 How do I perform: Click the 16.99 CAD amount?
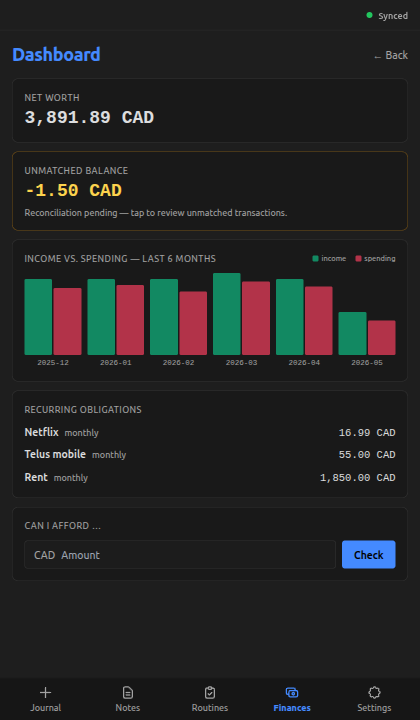click(x=367, y=433)
